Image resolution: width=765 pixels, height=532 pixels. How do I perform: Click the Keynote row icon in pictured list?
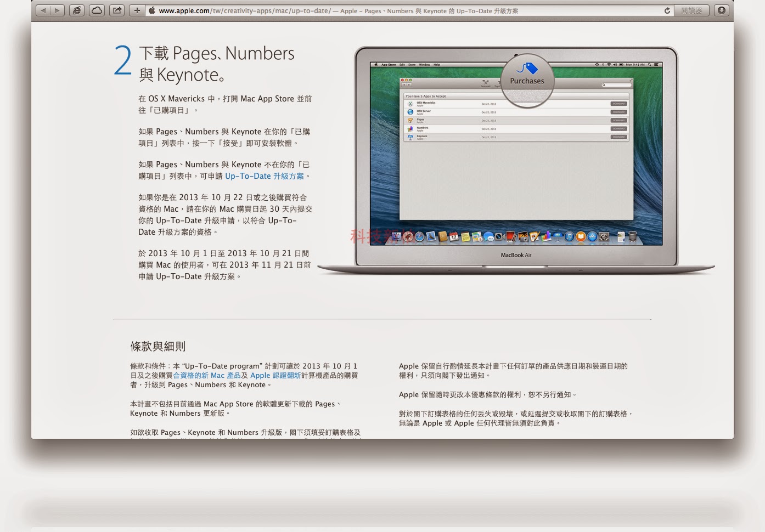click(x=410, y=137)
